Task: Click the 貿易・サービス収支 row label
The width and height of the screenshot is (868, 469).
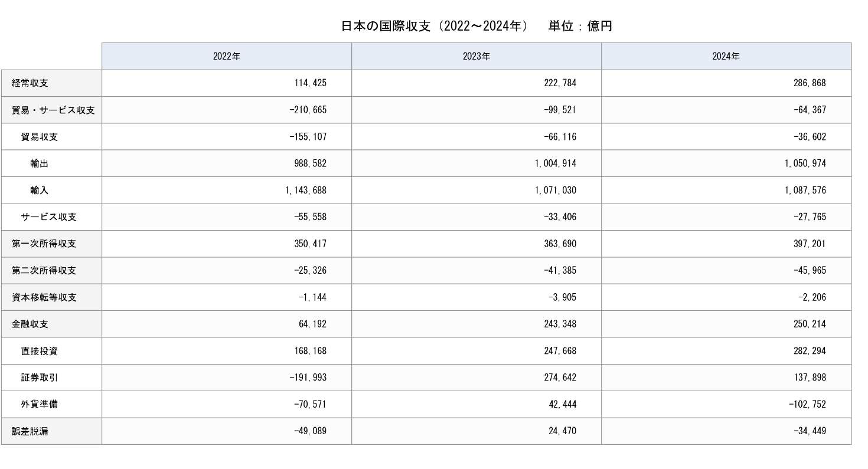Action: pyautogui.click(x=53, y=110)
